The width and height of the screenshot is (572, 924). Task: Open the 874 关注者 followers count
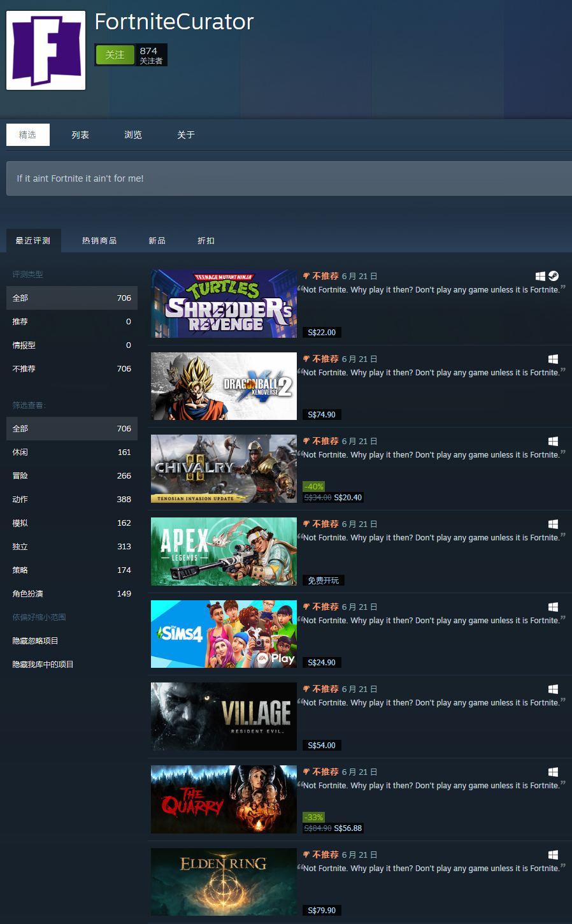tap(151, 55)
